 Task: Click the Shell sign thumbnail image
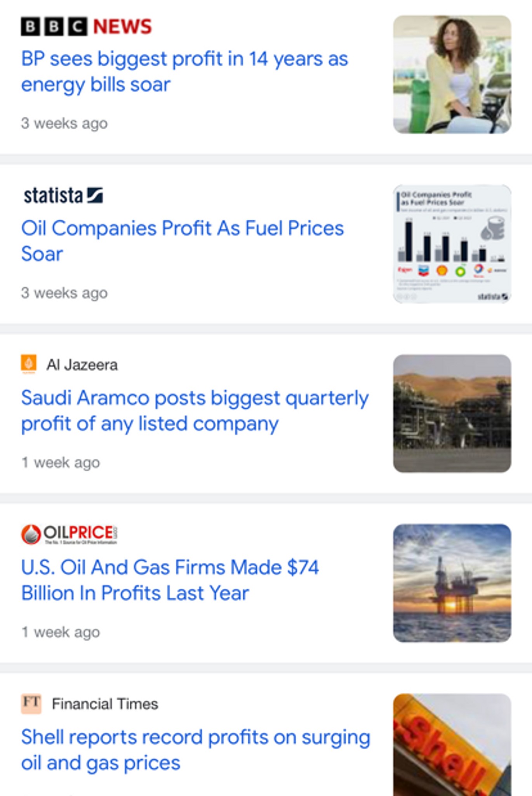tap(452, 745)
